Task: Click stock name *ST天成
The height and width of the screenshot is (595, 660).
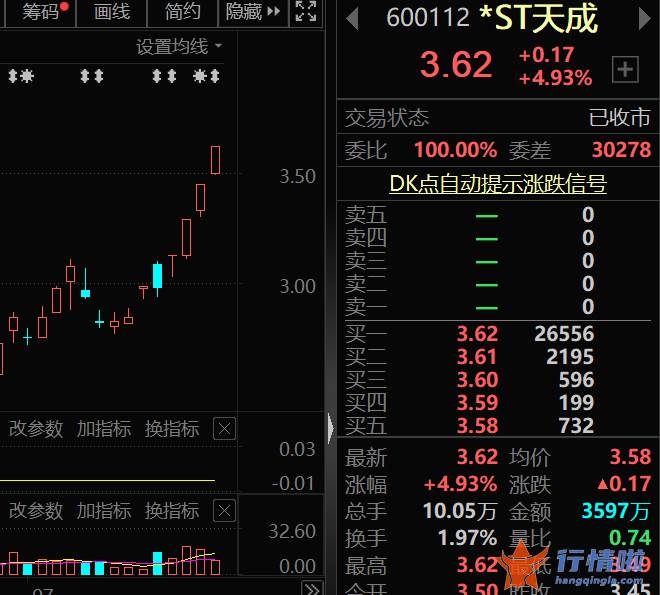Action: tap(538, 18)
